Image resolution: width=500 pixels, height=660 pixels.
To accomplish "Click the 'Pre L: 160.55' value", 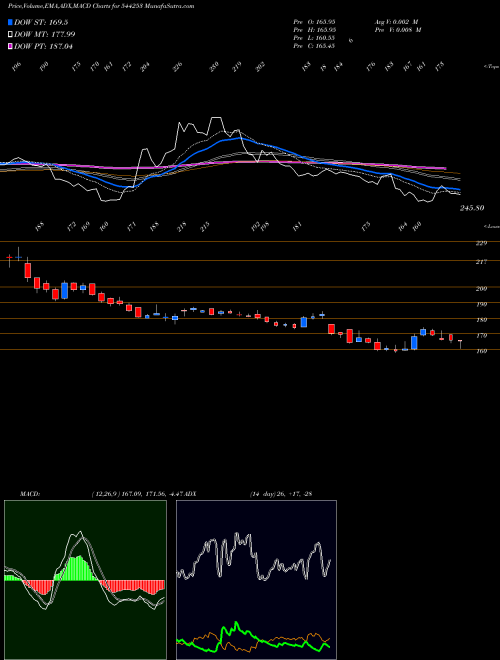I will coord(314,37).
